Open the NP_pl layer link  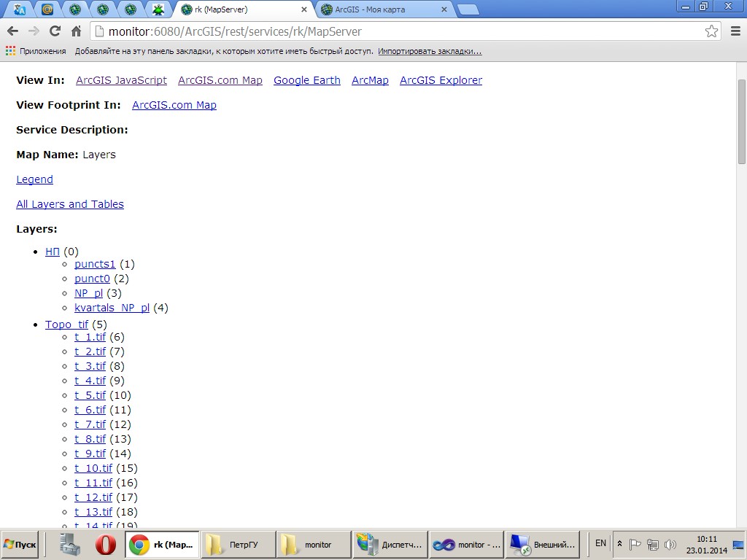(88, 293)
